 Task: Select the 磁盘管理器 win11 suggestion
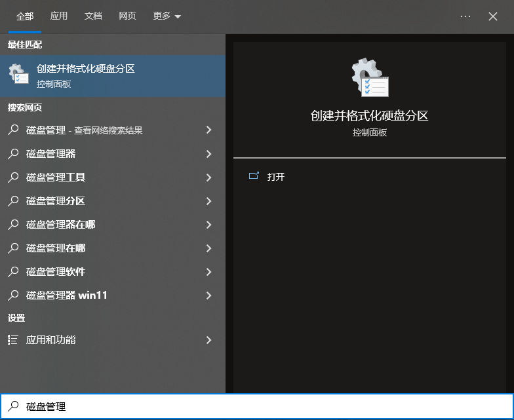[x=113, y=295]
